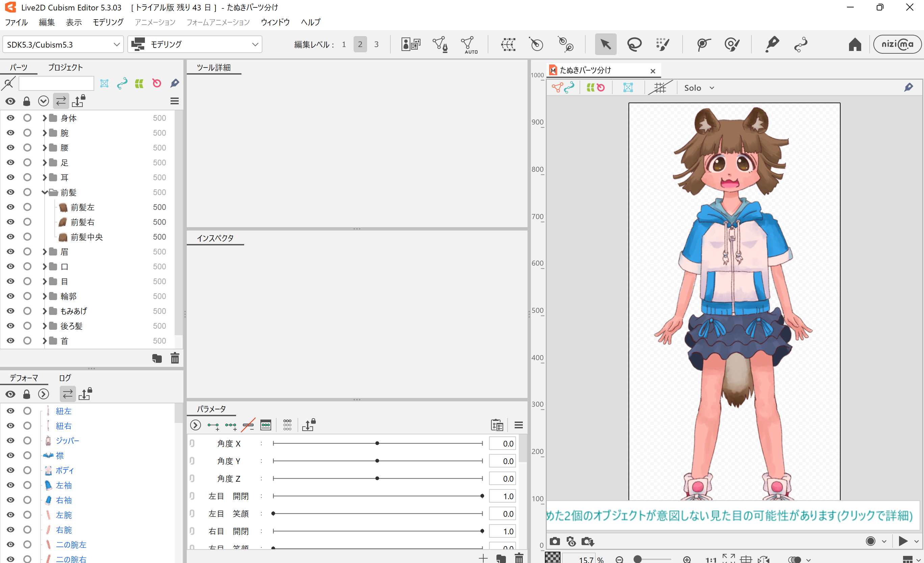924x563 pixels.
Task: Open the SDK5.3/Cubism5.3 target dropdown
Action: (63, 44)
